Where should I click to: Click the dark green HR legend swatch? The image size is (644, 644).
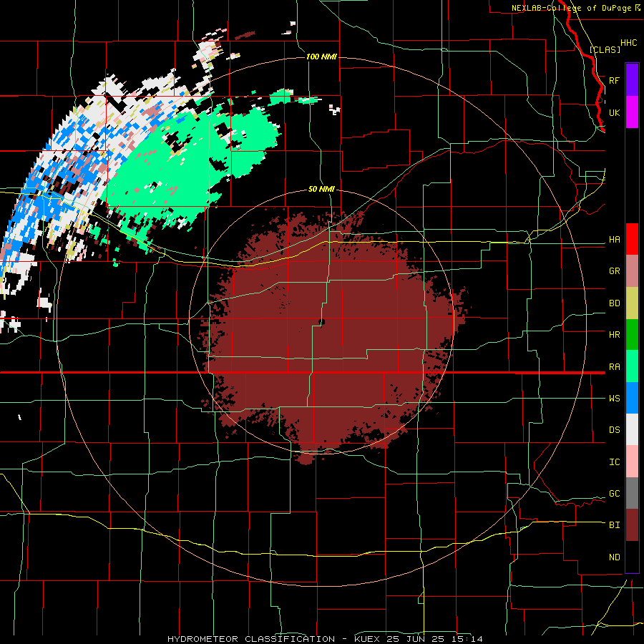click(x=632, y=334)
